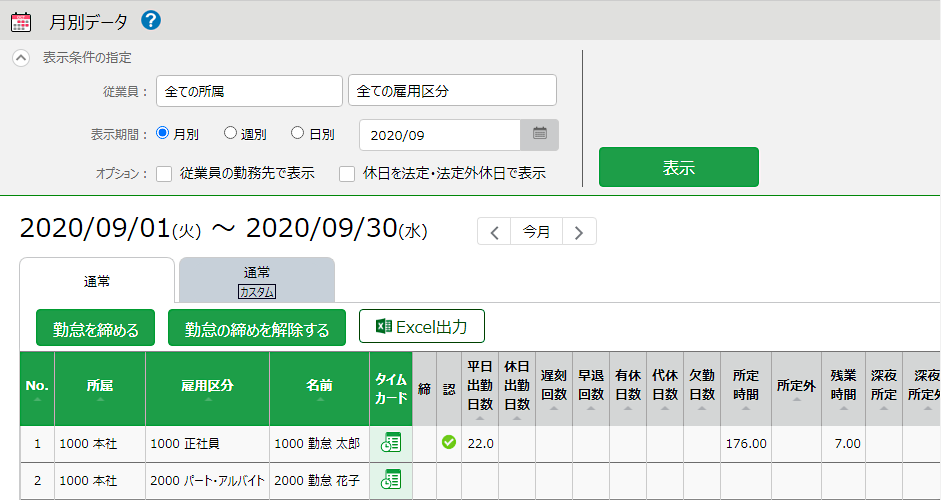Image resolution: width=941 pixels, height=500 pixels.
Task: Open the 全ての雇用区分 dropdown
Action: point(452,91)
